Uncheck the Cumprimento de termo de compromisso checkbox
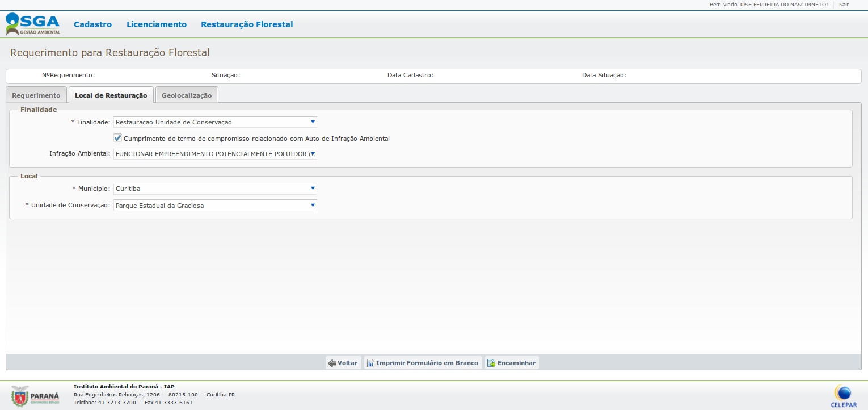868x410 pixels. click(x=118, y=138)
